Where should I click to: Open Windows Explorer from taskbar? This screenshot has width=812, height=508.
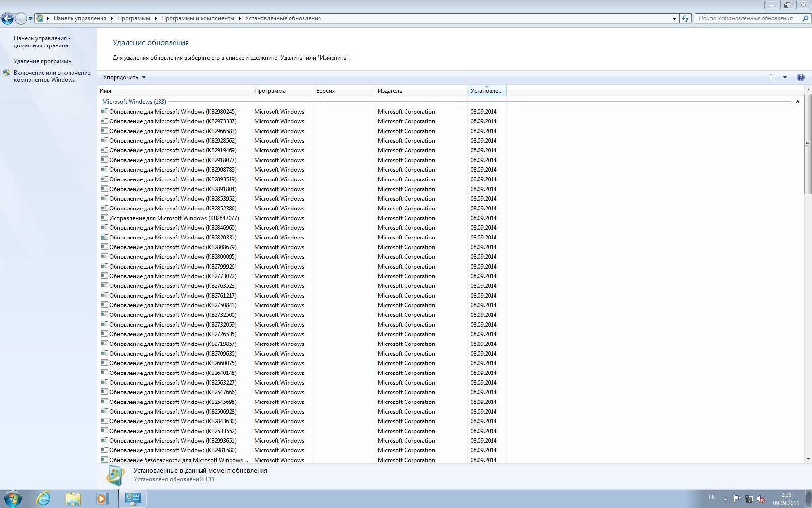pyautogui.click(x=73, y=498)
